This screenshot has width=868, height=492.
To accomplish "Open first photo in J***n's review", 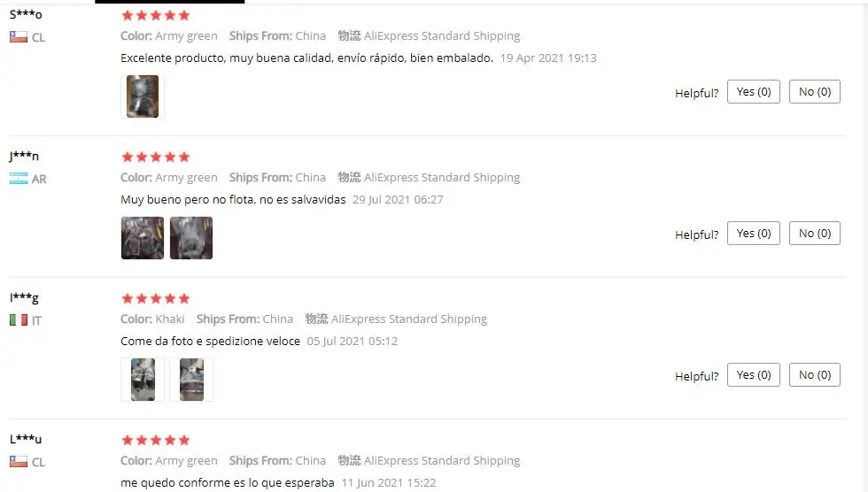I will [x=143, y=238].
